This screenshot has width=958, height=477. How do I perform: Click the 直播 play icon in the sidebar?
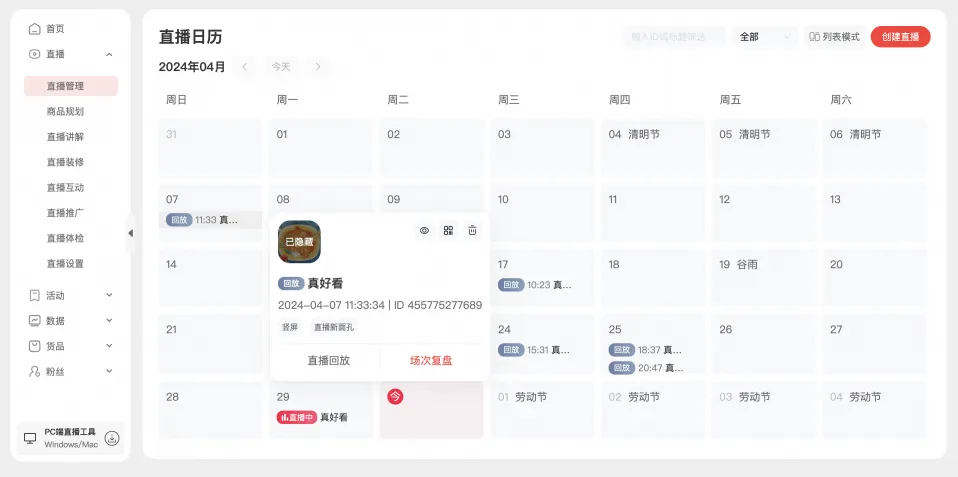click(35, 54)
